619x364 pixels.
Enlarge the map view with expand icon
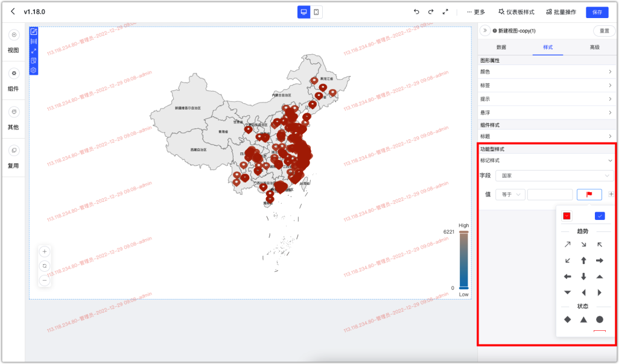coord(34,51)
